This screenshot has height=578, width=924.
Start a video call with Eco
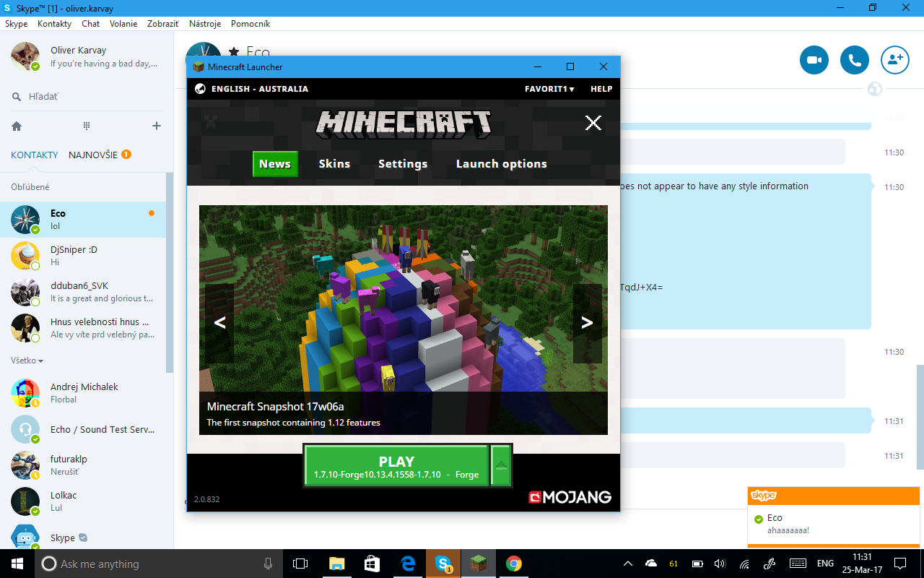(x=814, y=60)
